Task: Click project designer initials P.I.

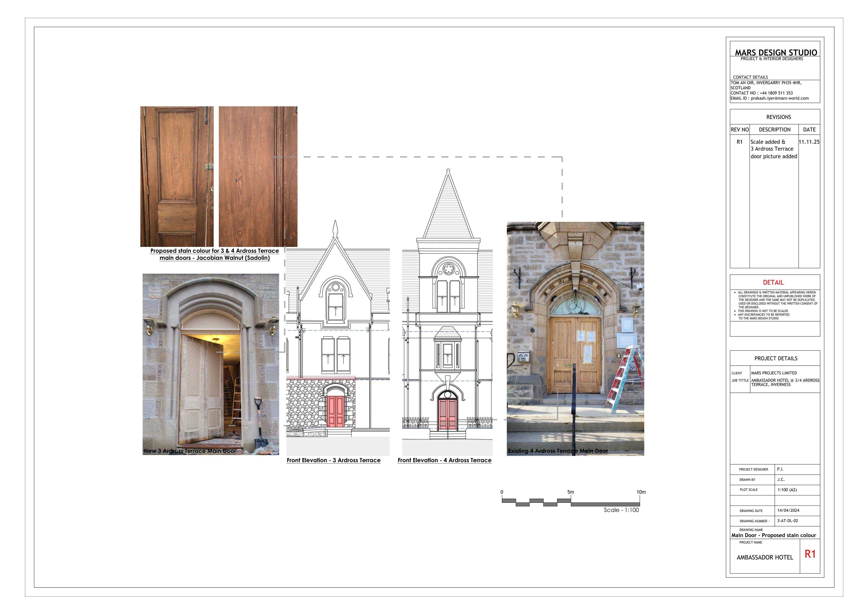Action: (780, 469)
